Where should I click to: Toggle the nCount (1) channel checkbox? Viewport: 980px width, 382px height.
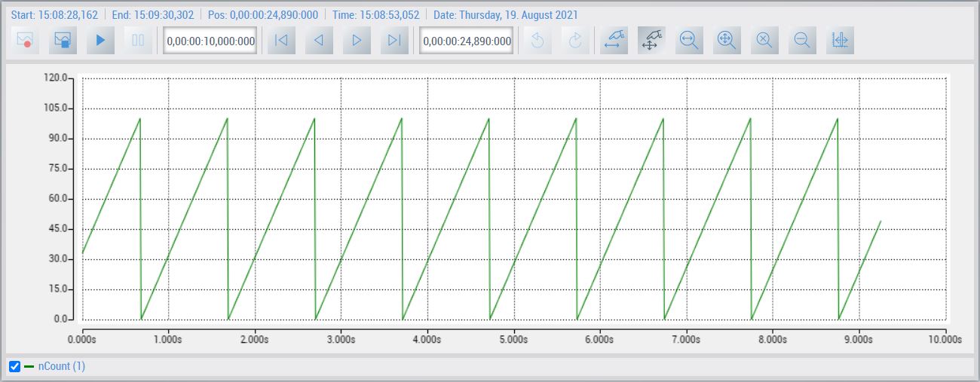click(x=14, y=366)
